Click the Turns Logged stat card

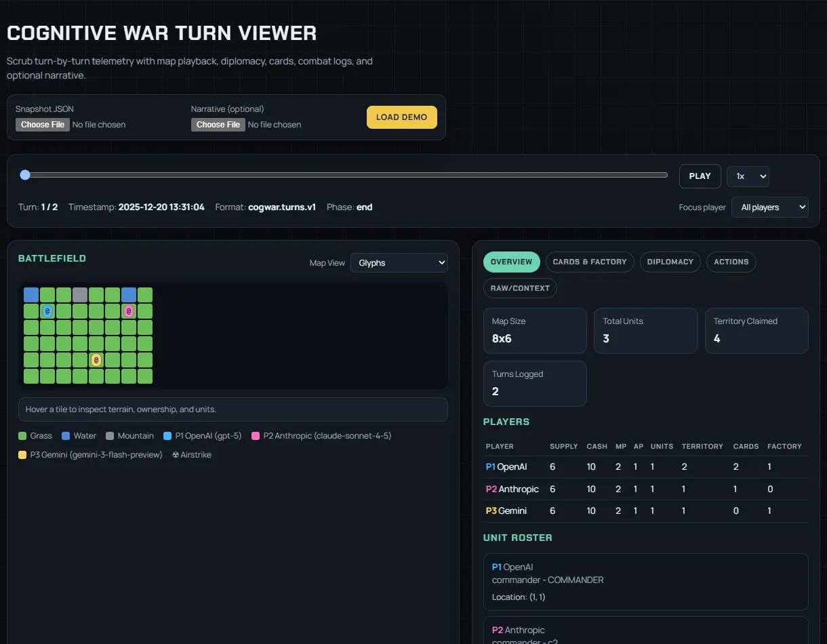tap(535, 384)
